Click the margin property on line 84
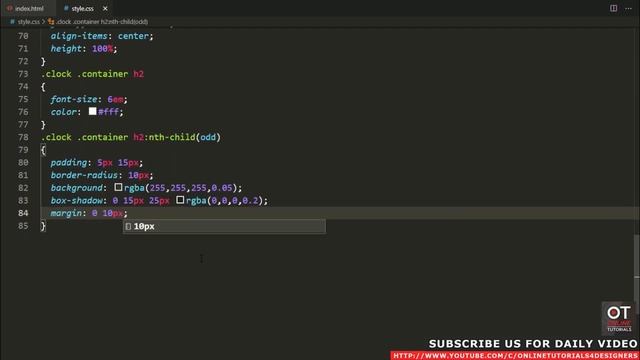 (66, 213)
